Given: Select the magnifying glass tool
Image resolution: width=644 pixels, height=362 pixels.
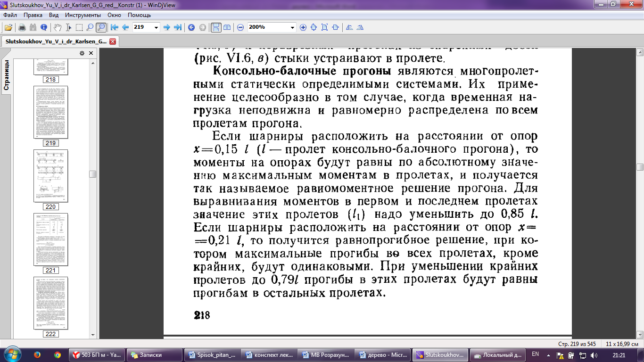Looking at the screenshot, I should click(x=90, y=27).
